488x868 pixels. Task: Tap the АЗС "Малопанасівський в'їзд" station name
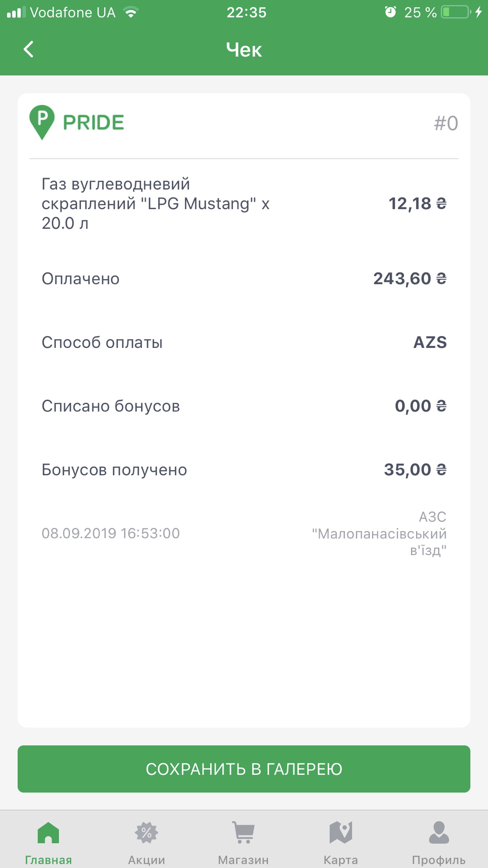point(379,533)
